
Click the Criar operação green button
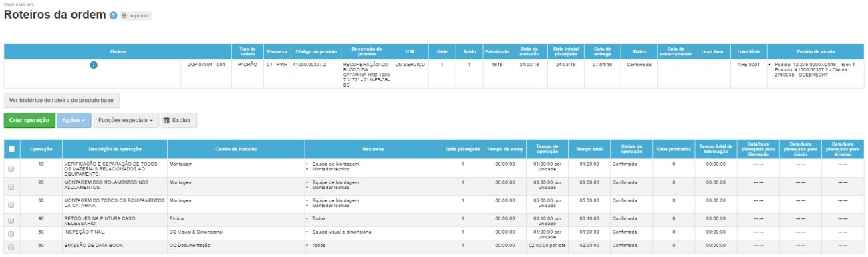[x=29, y=121]
